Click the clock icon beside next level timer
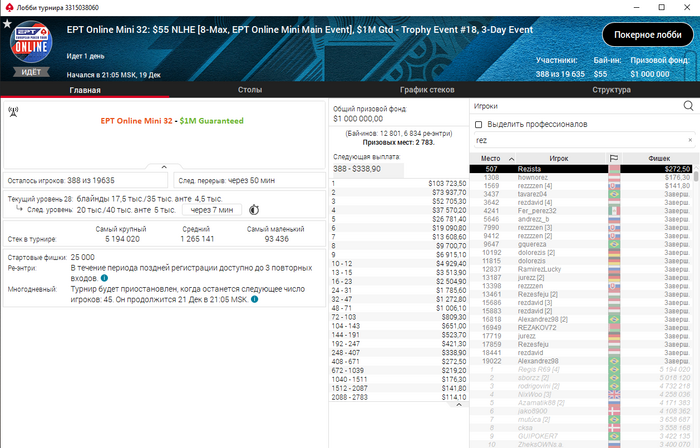Viewport: 700px width, 448px height. tap(254, 209)
